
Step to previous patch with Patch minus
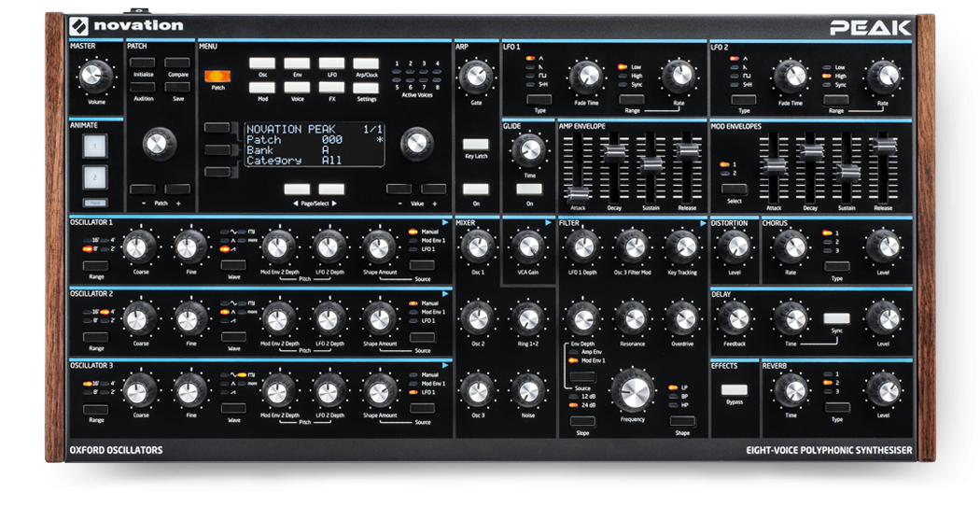tap(143, 189)
